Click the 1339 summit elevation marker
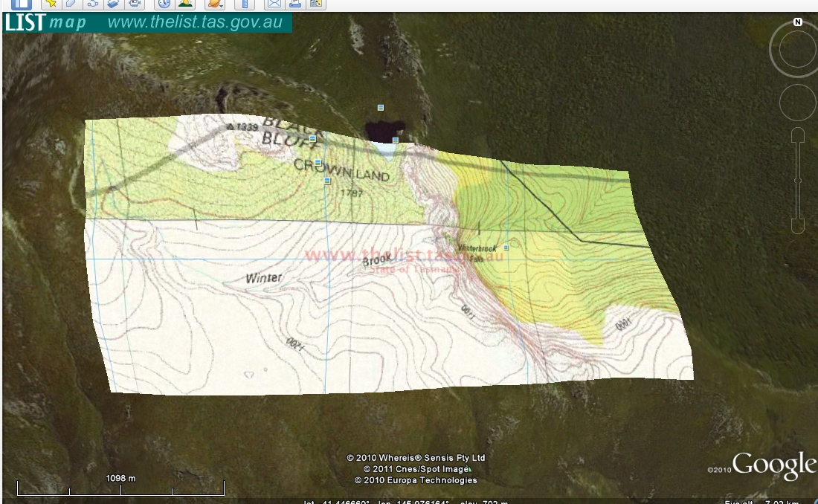Screen dimensions: 818x504 coord(242,127)
